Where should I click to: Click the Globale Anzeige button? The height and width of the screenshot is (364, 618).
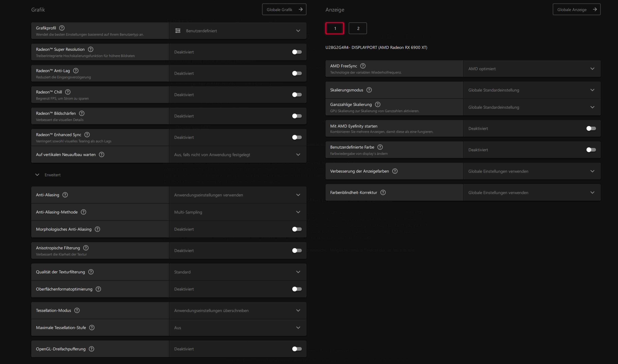576,9
